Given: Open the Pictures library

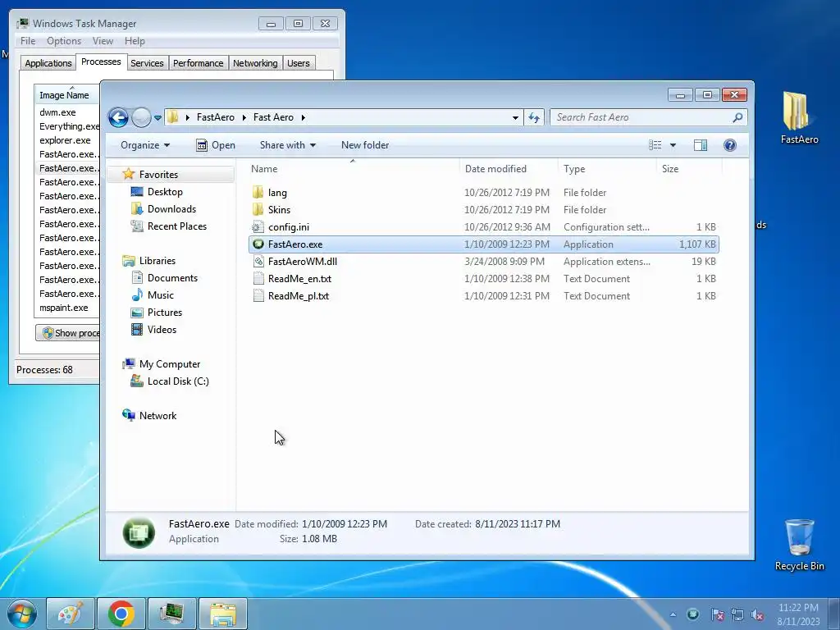Looking at the screenshot, I should (x=164, y=313).
